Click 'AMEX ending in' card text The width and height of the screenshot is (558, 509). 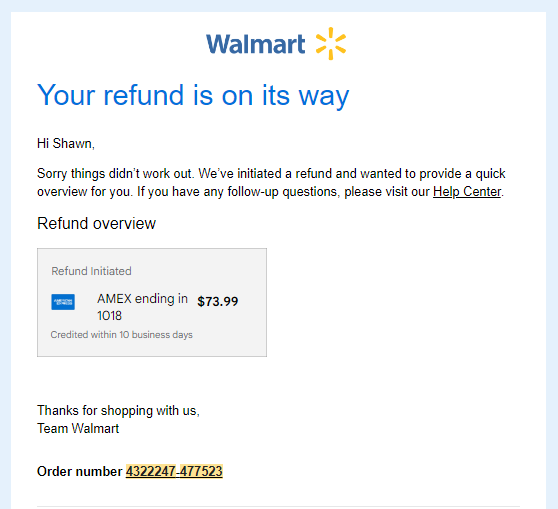point(142,299)
